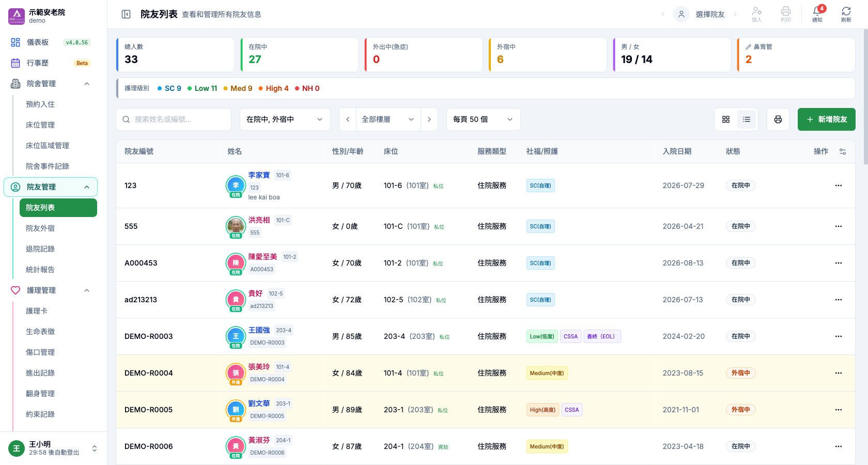This screenshot has height=465, width=868.
Task: Open table column settings icon
Action: pyautogui.click(x=843, y=151)
